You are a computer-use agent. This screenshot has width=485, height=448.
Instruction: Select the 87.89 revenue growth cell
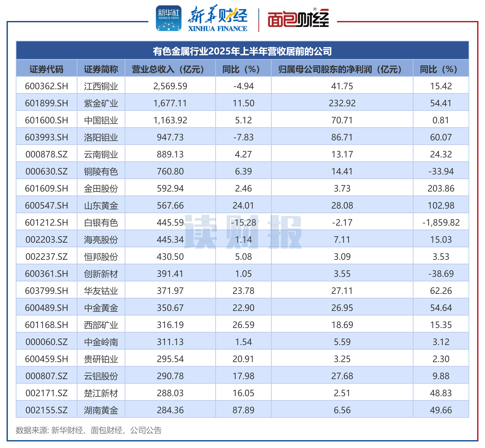243,410
